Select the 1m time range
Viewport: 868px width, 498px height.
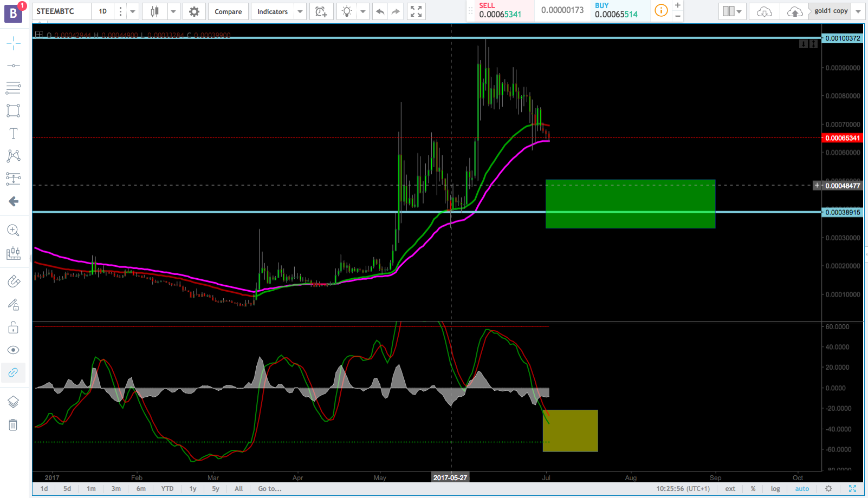pos(91,489)
